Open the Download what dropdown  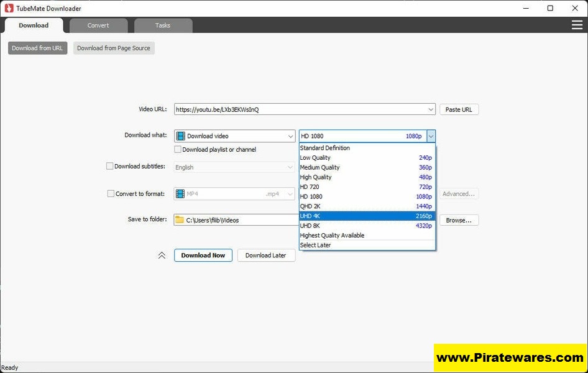(290, 136)
